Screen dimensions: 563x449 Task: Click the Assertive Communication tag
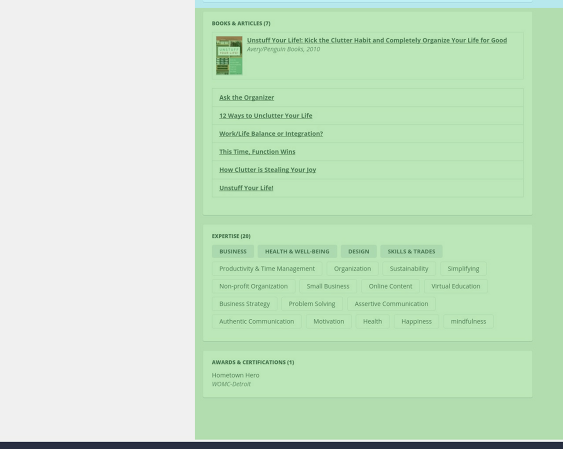pos(391,304)
